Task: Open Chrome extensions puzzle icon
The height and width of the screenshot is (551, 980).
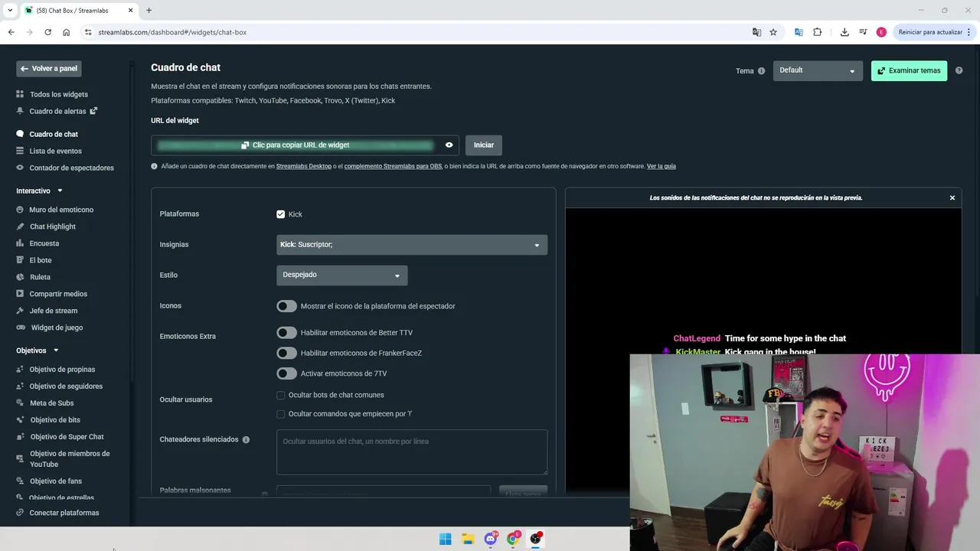Action: [x=818, y=32]
